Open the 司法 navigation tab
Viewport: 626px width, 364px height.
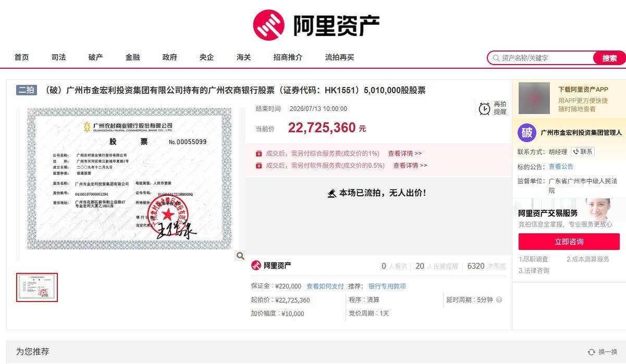click(x=59, y=57)
